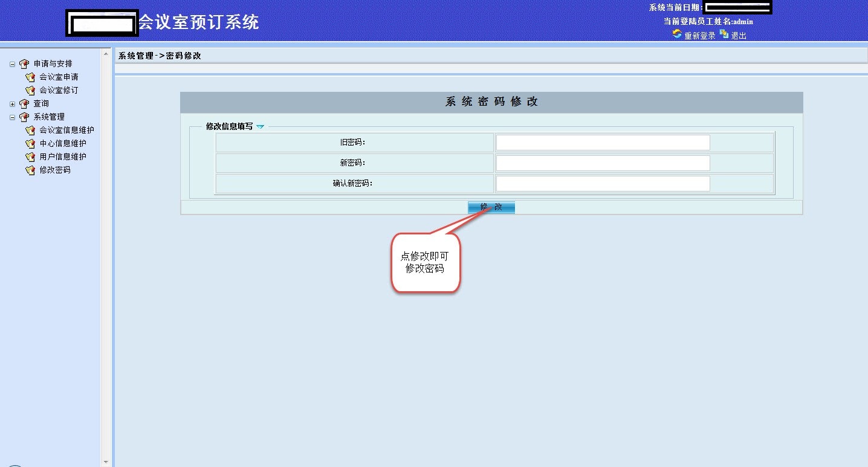This screenshot has height=467, width=868.
Task: Click the icon beside 会议室修订
Action: click(30, 90)
